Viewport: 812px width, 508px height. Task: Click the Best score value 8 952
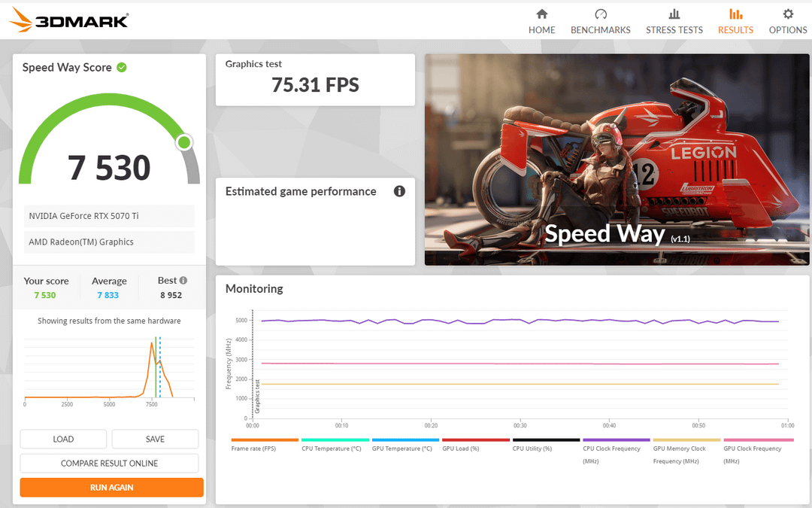pyautogui.click(x=171, y=295)
